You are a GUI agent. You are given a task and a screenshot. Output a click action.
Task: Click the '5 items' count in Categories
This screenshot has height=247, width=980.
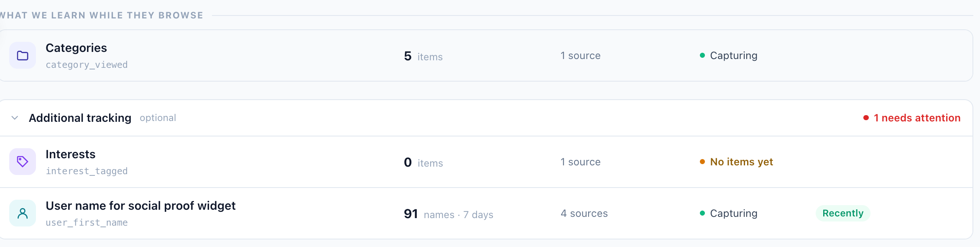[423, 56]
